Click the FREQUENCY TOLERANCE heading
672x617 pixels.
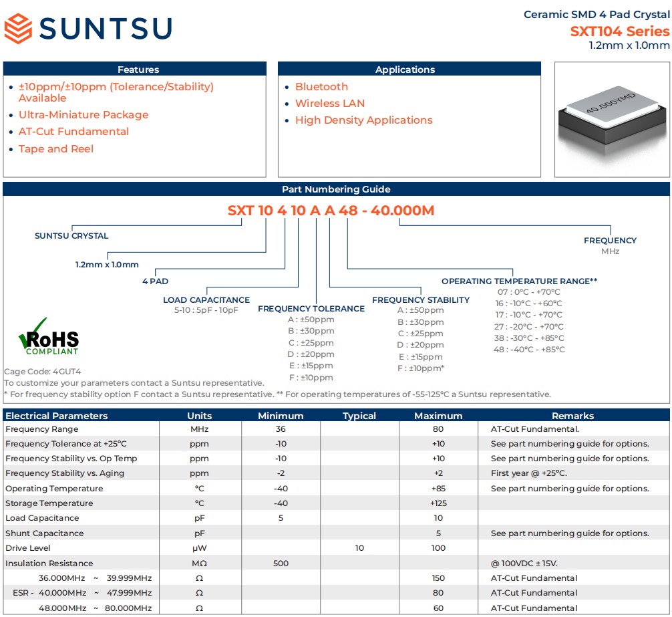311,309
